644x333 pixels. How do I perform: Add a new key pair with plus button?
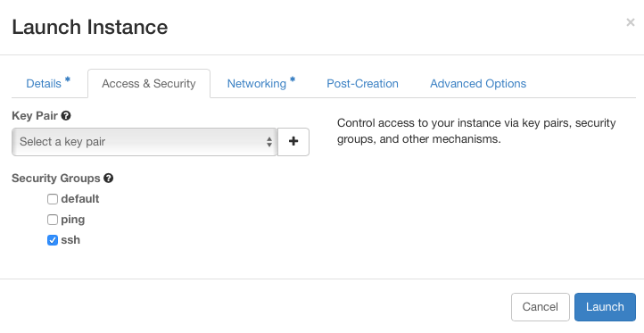coord(293,142)
